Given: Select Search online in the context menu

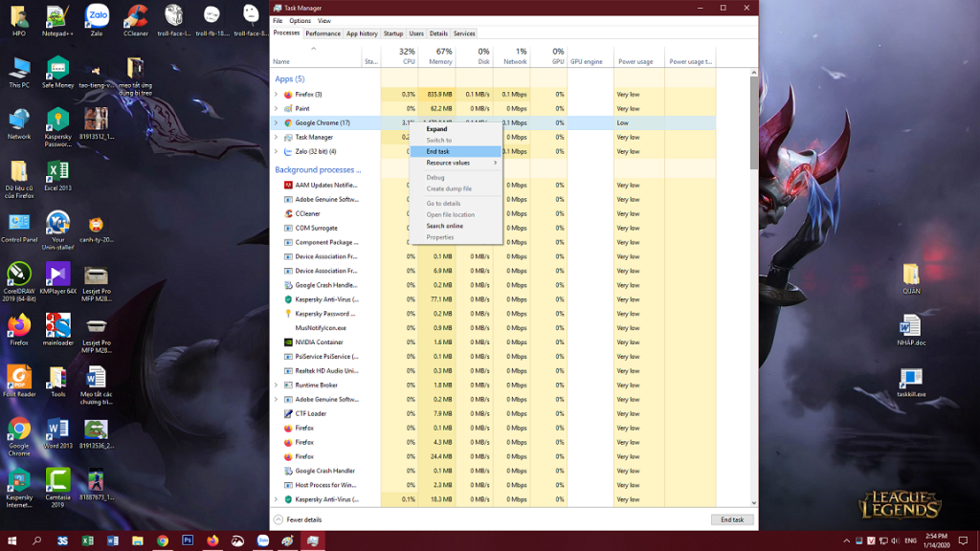Looking at the screenshot, I should 444,226.
